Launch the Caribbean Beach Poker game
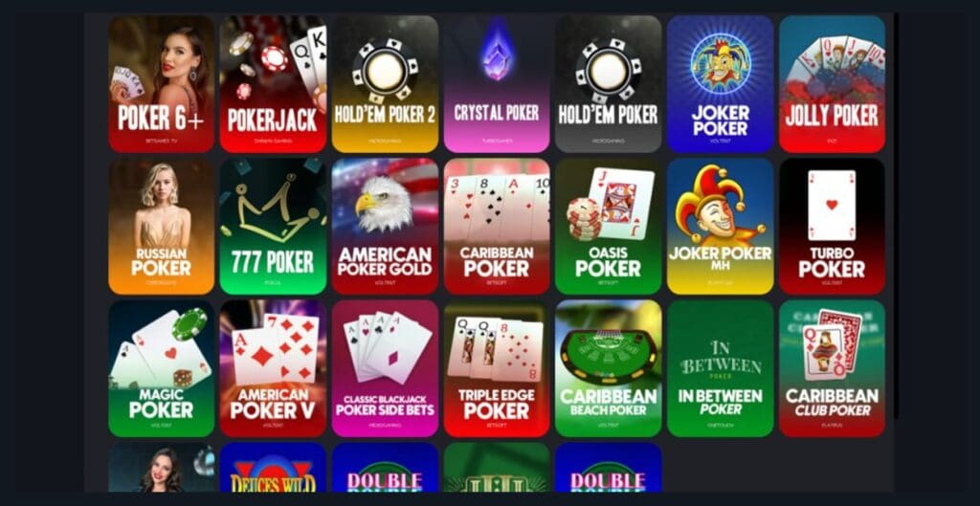Image resolution: width=980 pixels, height=506 pixels. pyautogui.click(x=608, y=368)
